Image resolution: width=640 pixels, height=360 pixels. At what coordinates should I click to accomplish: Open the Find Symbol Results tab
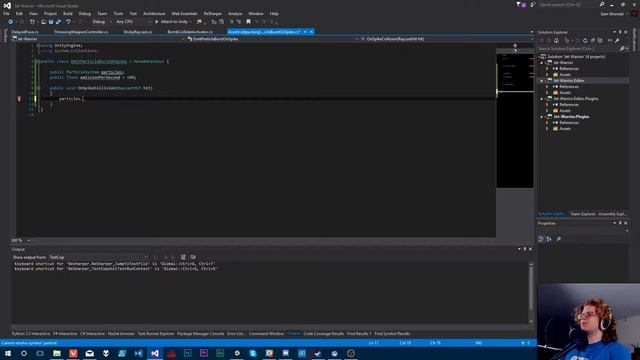[x=392, y=333]
